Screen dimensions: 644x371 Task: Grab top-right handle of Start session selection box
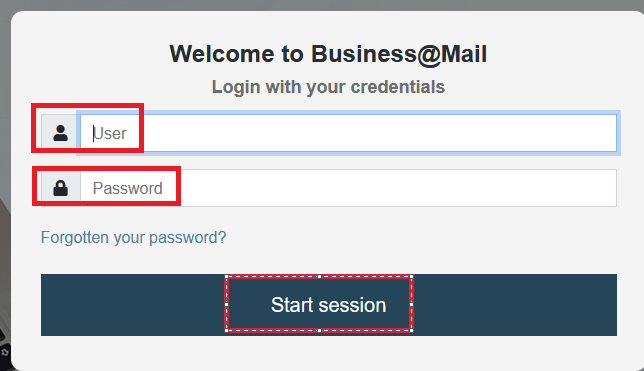click(412, 277)
